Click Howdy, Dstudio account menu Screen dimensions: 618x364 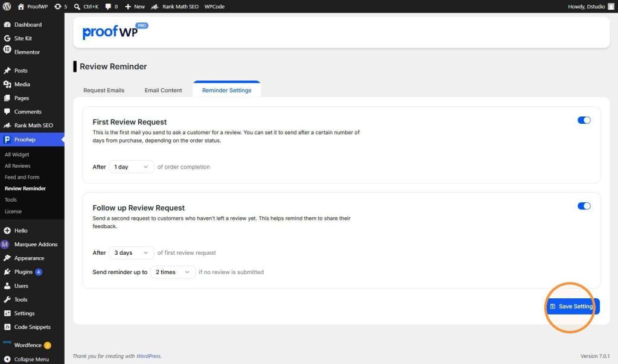click(591, 7)
